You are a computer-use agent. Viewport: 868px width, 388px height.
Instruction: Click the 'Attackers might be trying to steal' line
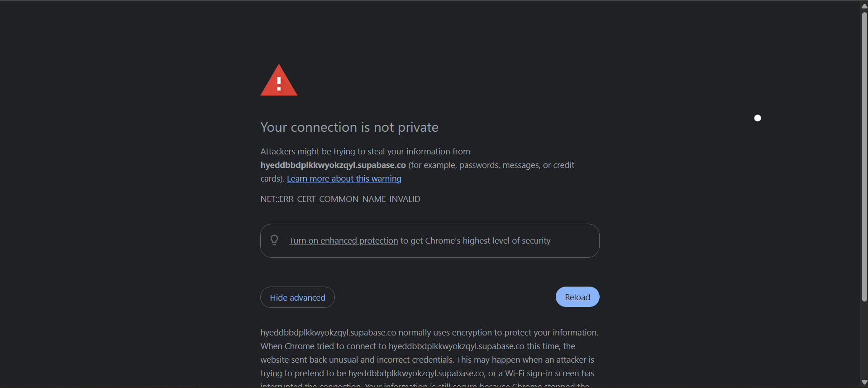pos(365,152)
